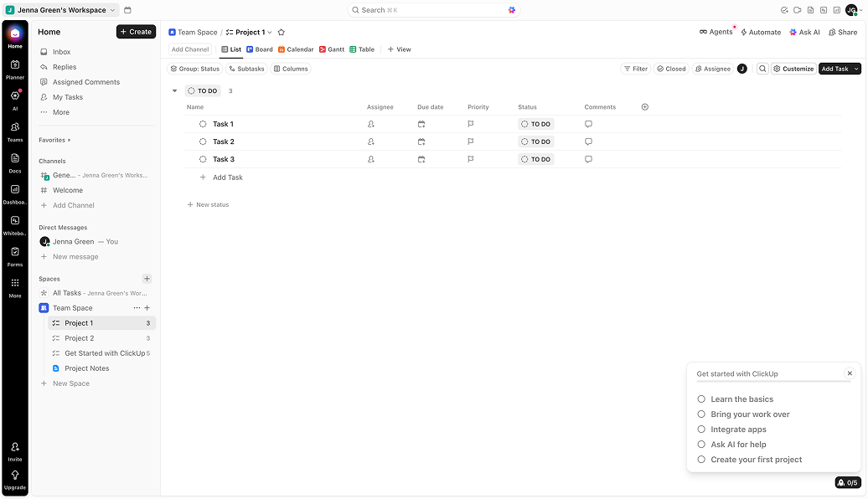868x499 pixels.
Task: Open the Agents button
Action: 716,32
